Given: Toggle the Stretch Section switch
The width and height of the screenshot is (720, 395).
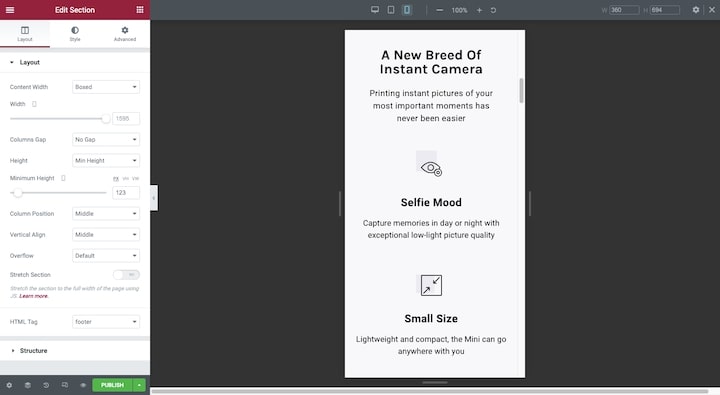Looking at the screenshot, I should pos(126,275).
